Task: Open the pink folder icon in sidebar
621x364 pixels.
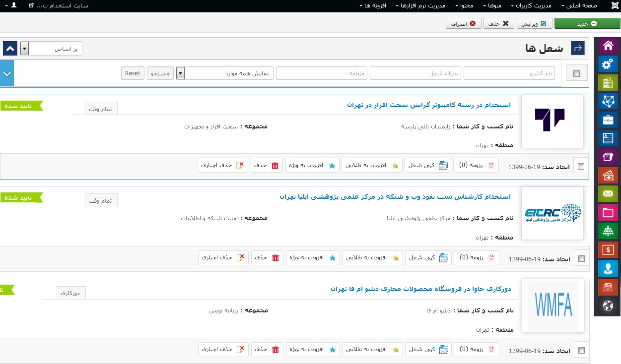Action: point(607,213)
